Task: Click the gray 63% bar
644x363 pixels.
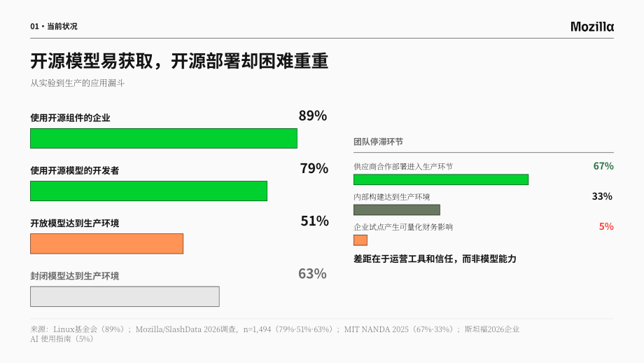Action: (125, 296)
